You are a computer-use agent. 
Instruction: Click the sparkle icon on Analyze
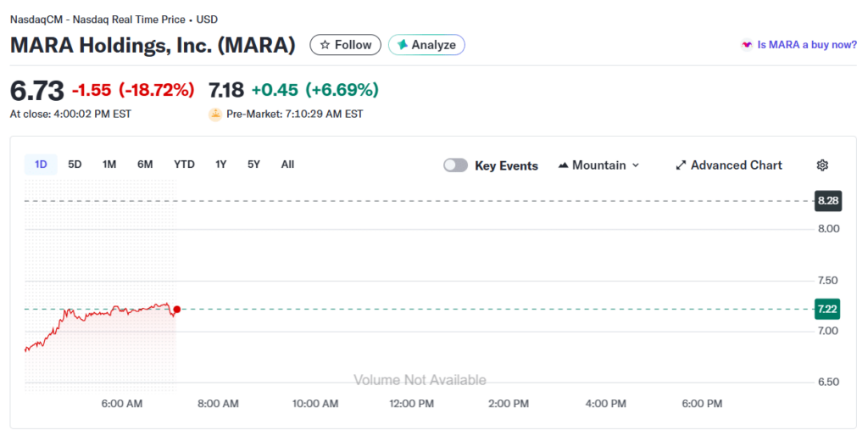pyautogui.click(x=403, y=45)
